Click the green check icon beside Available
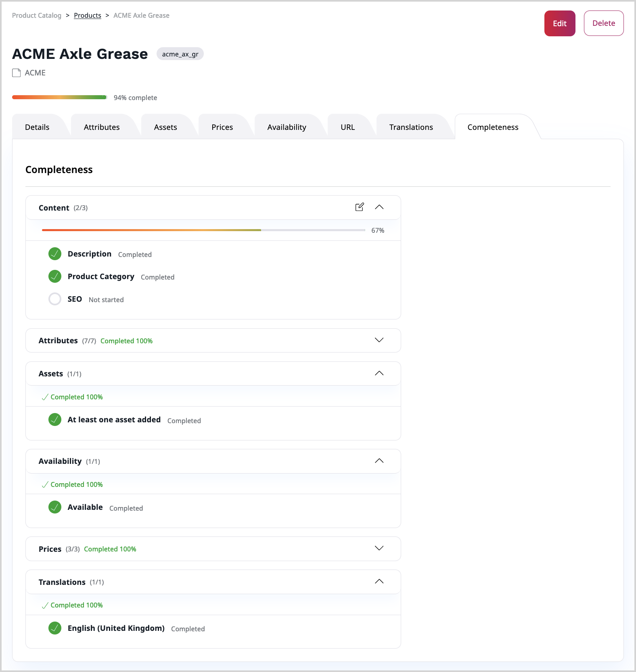636x672 pixels. 55,507
